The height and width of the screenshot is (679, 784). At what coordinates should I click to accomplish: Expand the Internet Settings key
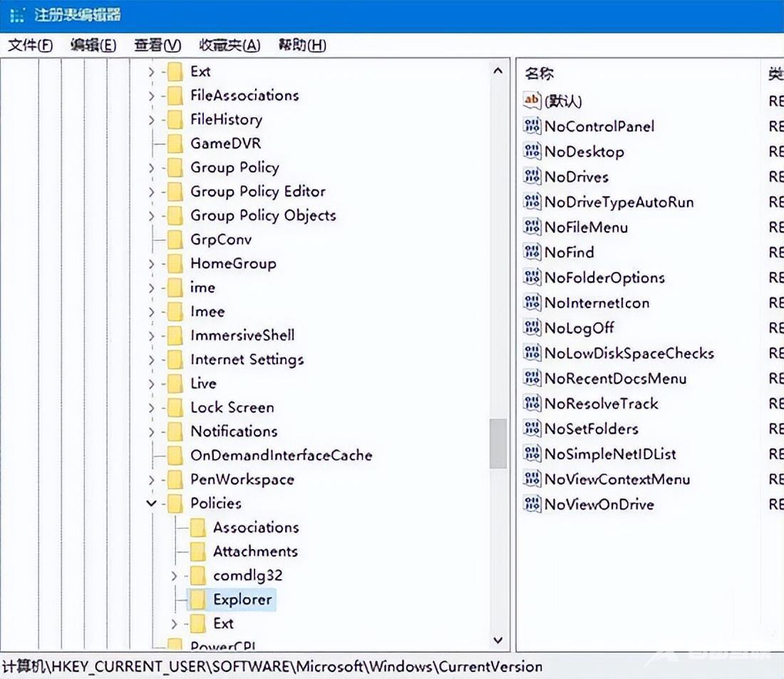[x=152, y=359]
